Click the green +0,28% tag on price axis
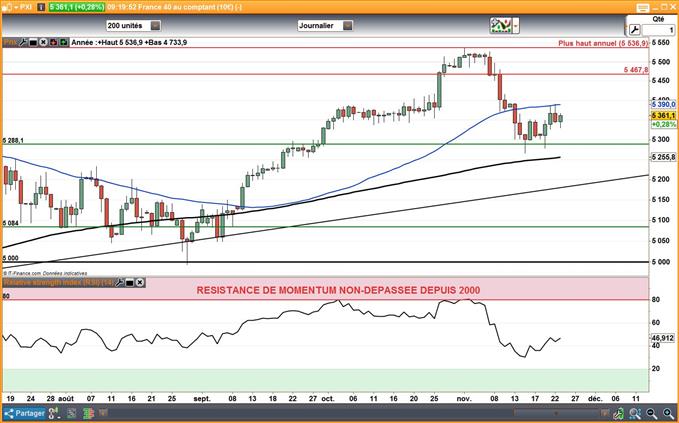The width and height of the screenshot is (679, 423). click(x=664, y=124)
